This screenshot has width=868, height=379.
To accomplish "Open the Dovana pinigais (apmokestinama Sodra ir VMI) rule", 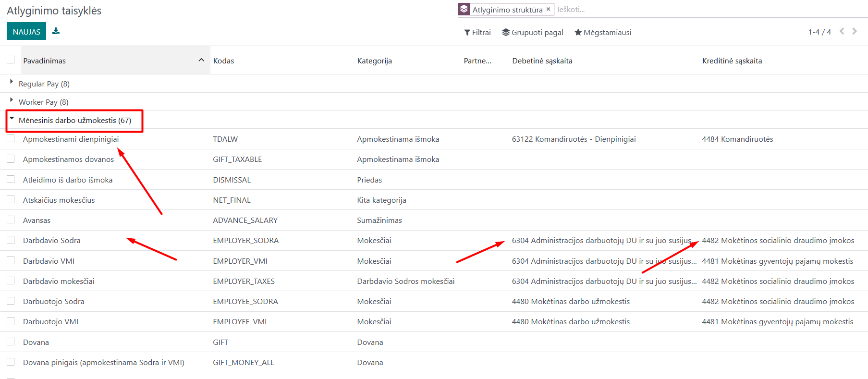I will [103, 362].
